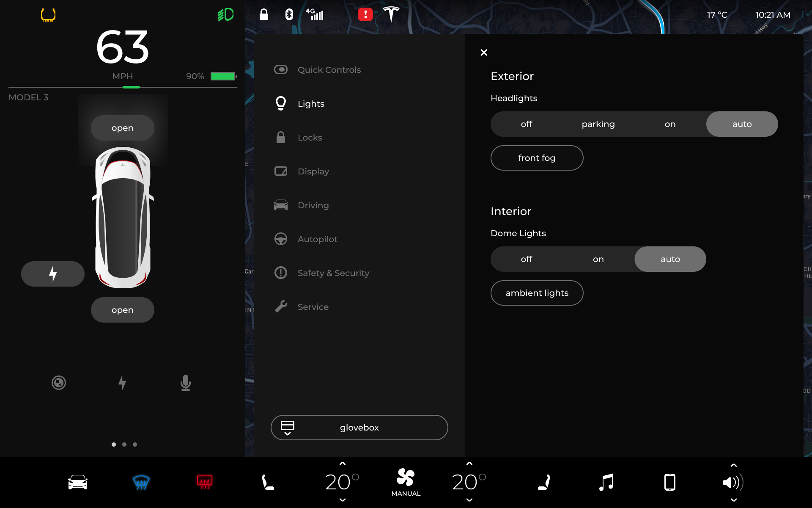Go to Safety & Security menu
The image size is (812, 508).
coord(333,273)
